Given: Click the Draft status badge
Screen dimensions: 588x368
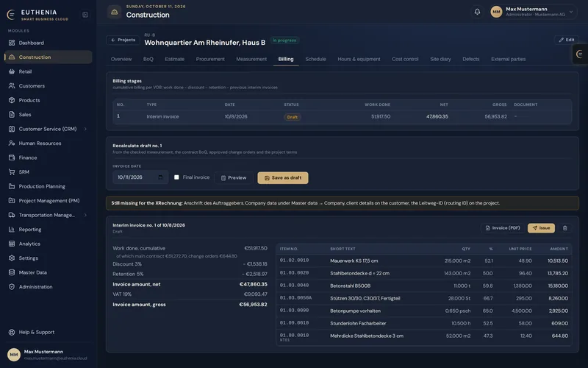Looking at the screenshot, I should (292, 117).
